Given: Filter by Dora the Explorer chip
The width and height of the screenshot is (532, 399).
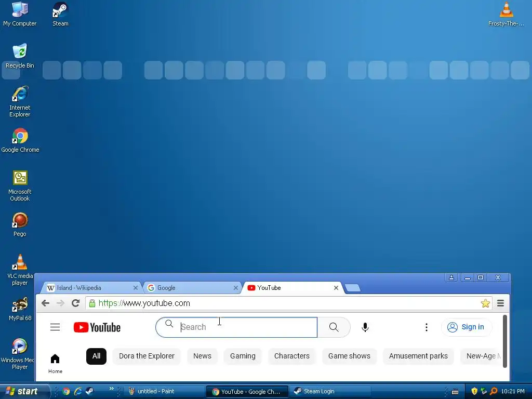Looking at the screenshot, I should click(147, 356).
